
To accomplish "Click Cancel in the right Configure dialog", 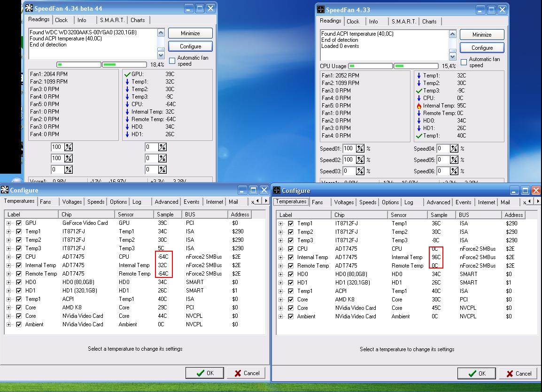I will (x=519, y=373).
